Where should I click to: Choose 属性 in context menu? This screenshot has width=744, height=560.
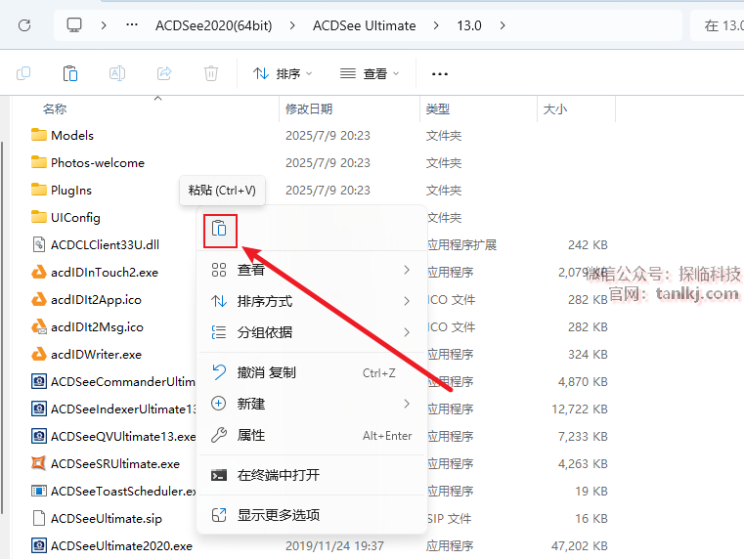[312, 435]
